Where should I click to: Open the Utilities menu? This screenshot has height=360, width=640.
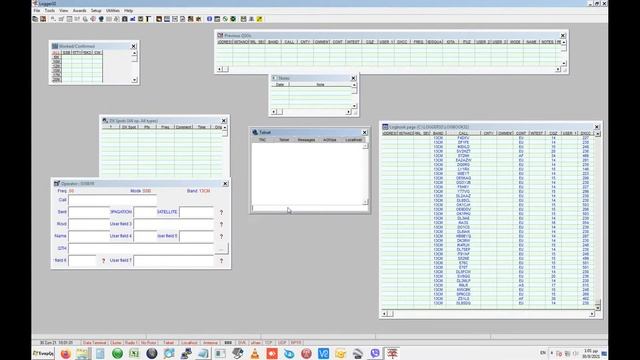click(113, 11)
